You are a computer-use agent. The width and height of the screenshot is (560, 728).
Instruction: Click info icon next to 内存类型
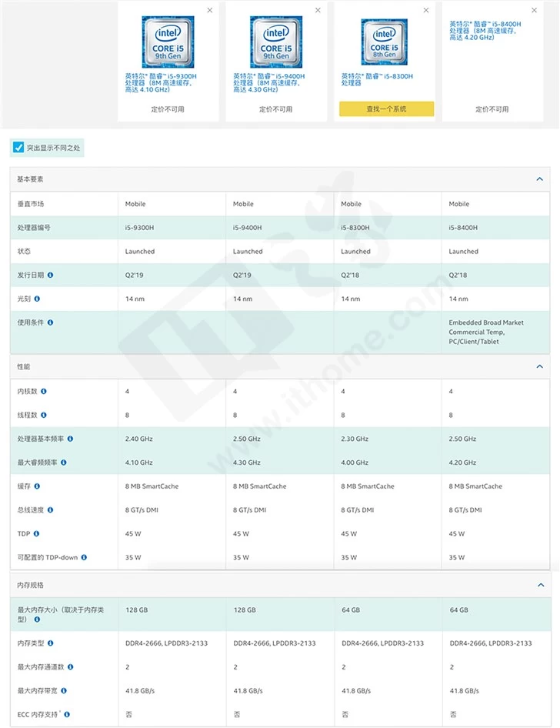51,643
